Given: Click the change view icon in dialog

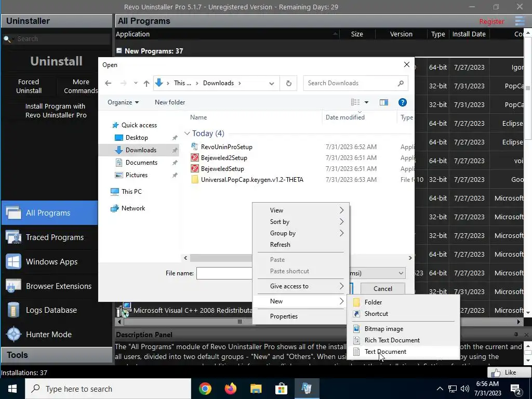Looking at the screenshot, I should 355,102.
